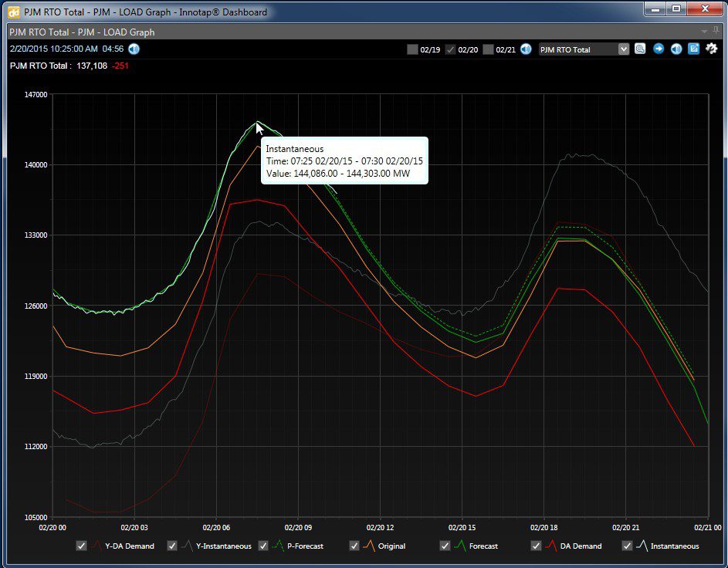Click the Forecast green legend icon

(459, 546)
